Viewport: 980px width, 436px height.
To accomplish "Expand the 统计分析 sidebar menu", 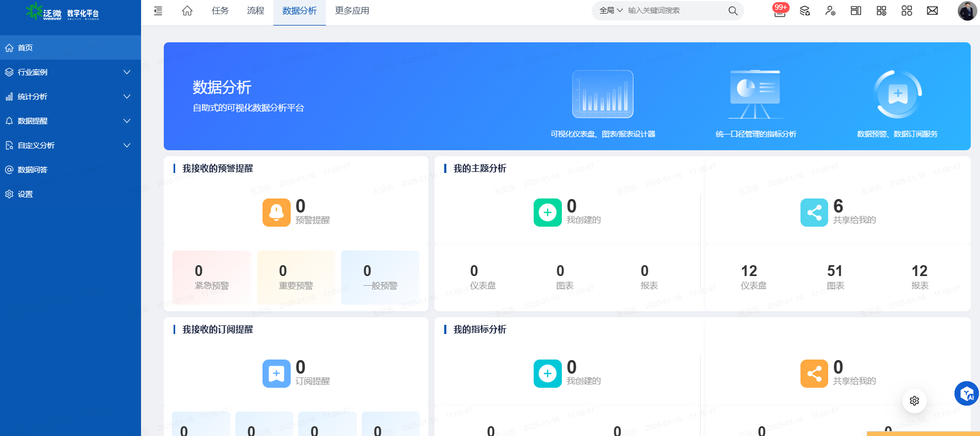I will click(71, 97).
